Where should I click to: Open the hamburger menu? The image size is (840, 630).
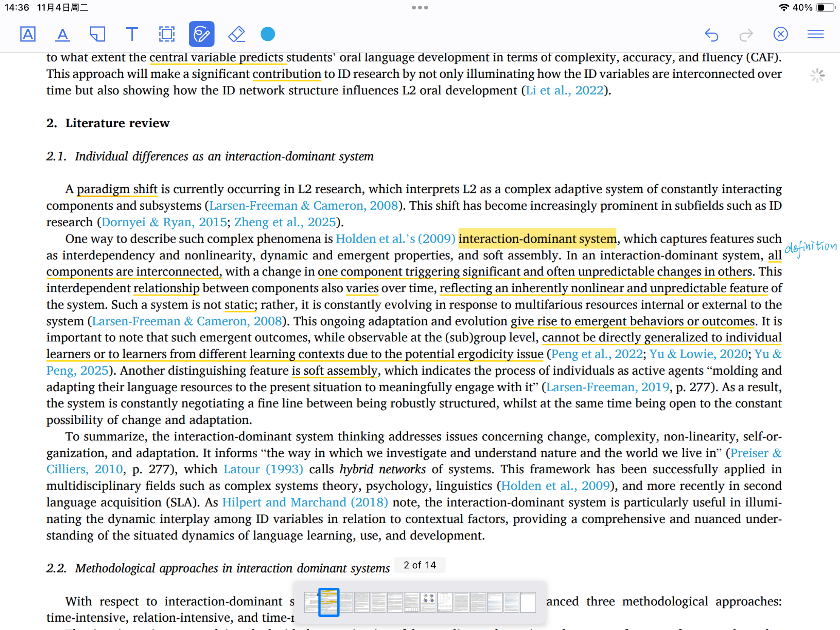pyautogui.click(x=815, y=34)
